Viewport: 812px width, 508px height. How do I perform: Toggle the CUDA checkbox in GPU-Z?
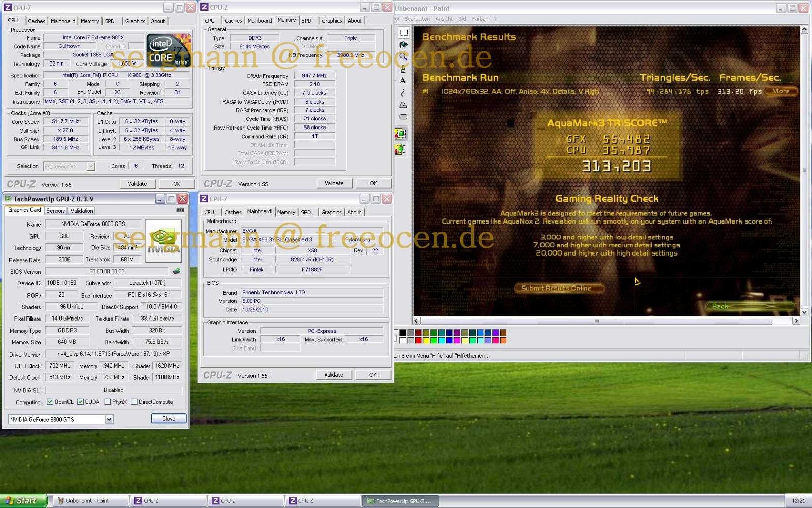[x=80, y=402]
